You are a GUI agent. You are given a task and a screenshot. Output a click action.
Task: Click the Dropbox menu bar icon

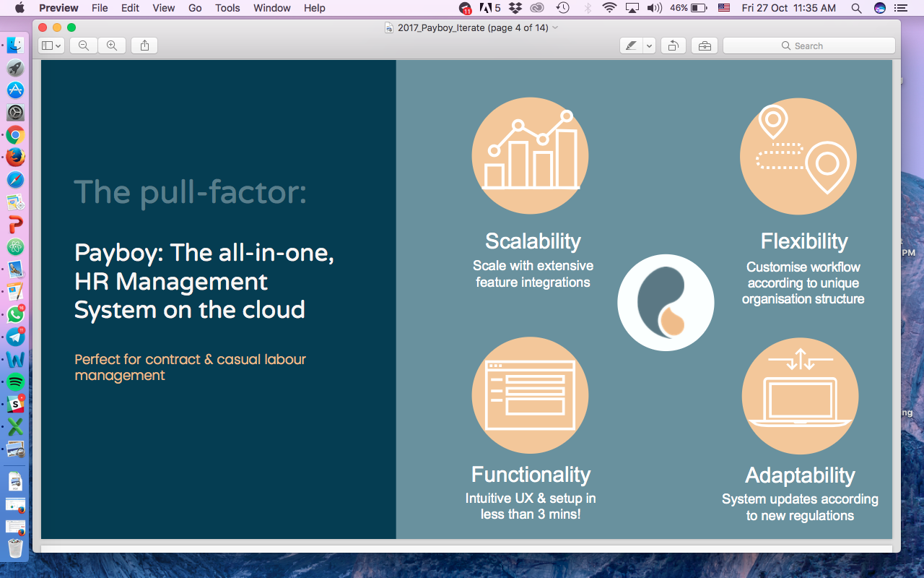[x=515, y=8]
